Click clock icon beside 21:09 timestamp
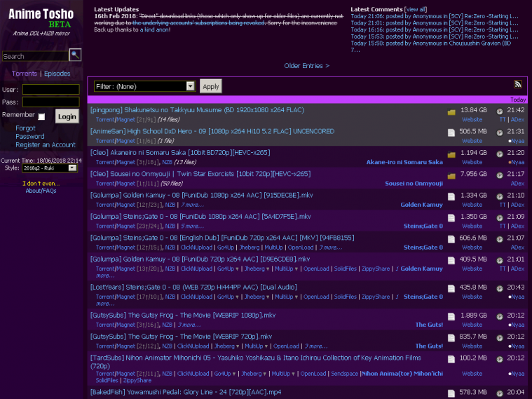Image resolution: width=532 pixels, height=399 pixels. pos(500,218)
